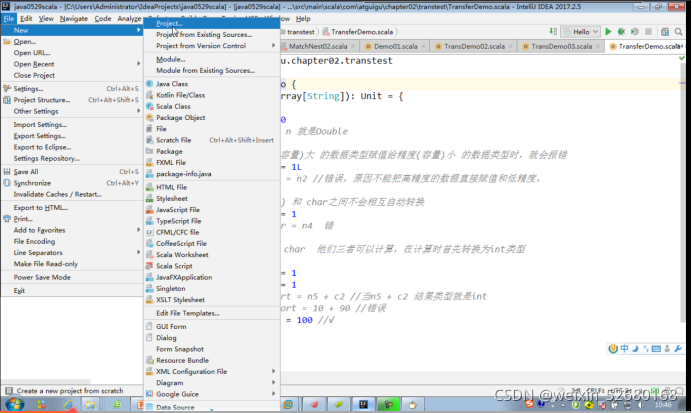This screenshot has height=413, width=692.
Task: Choose Java Class from New submenu
Action: [212, 84]
